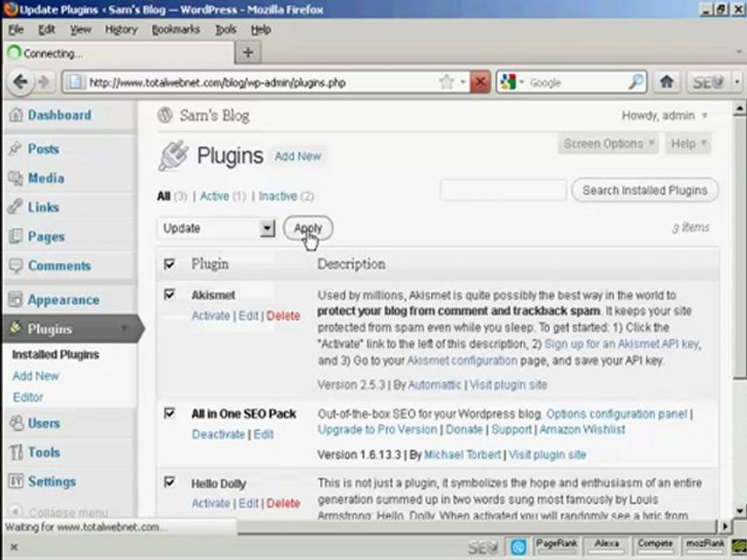This screenshot has width=747, height=560.
Task: Open the View menu
Action: (80, 30)
